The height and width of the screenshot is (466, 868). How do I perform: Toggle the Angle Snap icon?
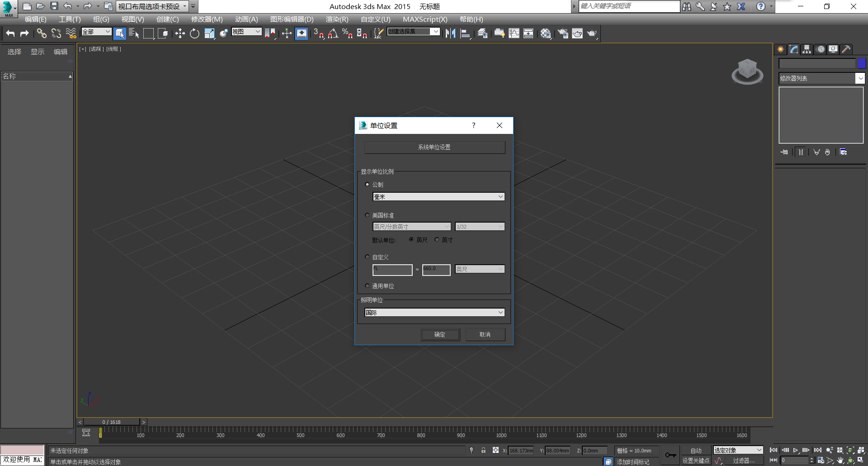[333, 33]
